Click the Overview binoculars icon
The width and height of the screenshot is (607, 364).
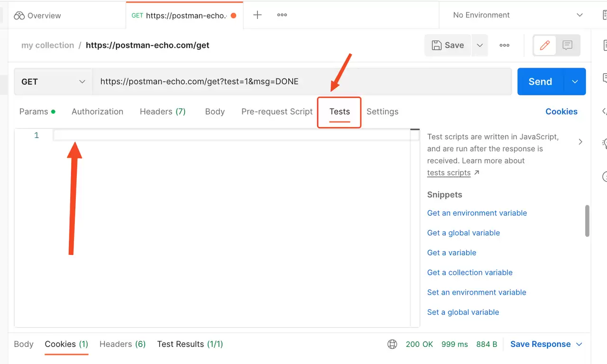[x=19, y=16]
